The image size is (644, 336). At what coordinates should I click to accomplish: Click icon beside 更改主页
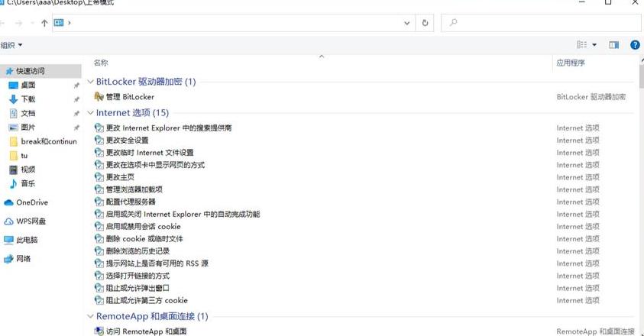coord(99,177)
